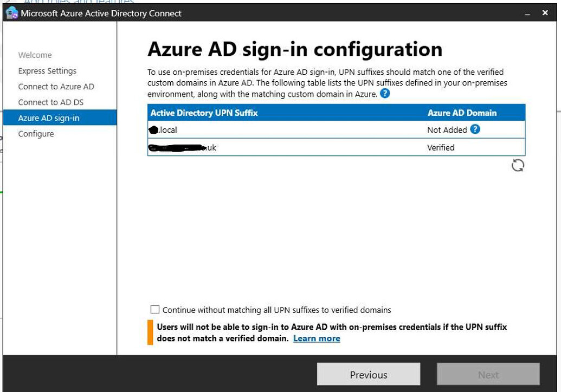This screenshot has width=561, height=392.
Task: Select the Configure step in sidebar
Action: point(36,134)
